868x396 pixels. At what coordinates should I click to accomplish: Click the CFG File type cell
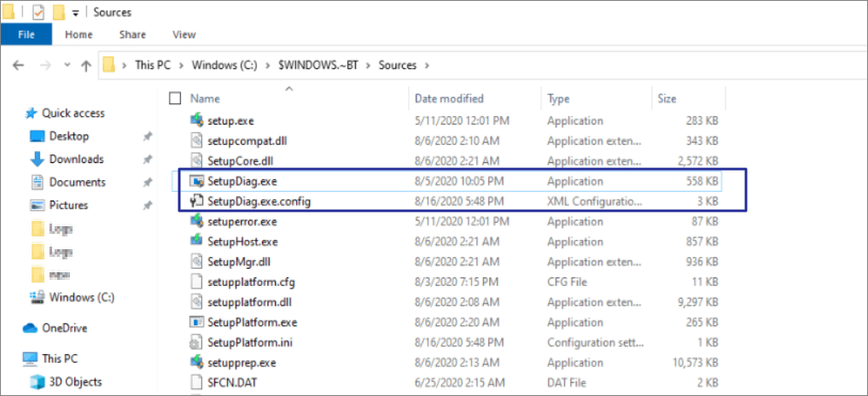tap(569, 282)
